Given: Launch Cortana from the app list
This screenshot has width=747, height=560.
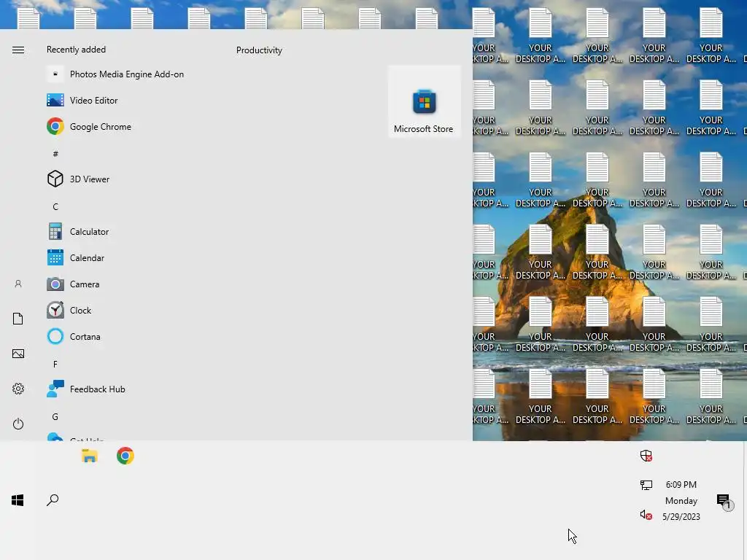Looking at the screenshot, I should [x=74, y=336].
